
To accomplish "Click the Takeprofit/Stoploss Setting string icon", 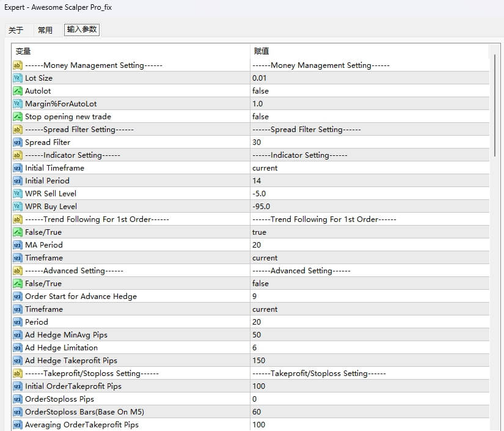I will tap(17, 374).
